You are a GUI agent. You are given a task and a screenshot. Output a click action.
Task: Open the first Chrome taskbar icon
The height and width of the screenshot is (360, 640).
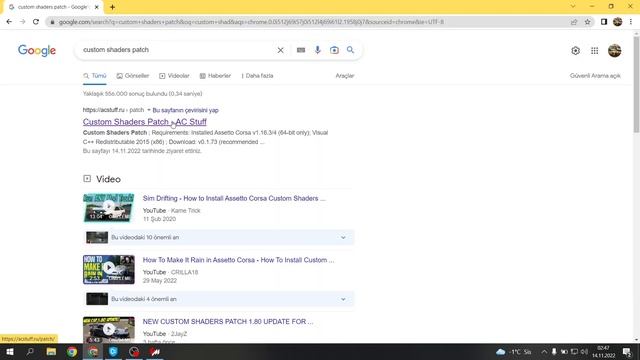tap(72, 352)
